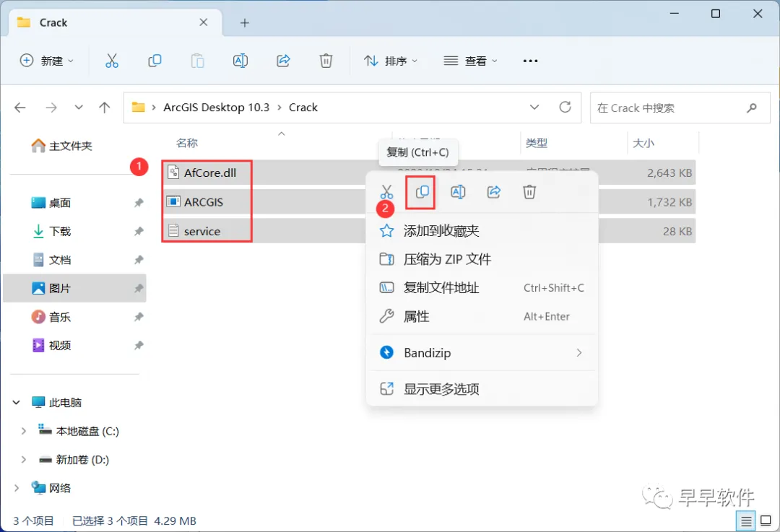Sort by the Type (类型) column header
Image resolution: width=780 pixels, height=532 pixels.
[536, 143]
